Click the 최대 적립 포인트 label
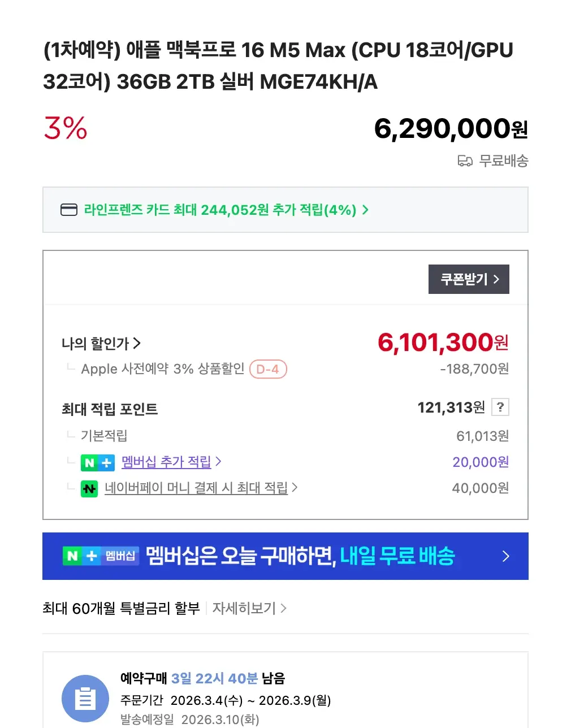Viewport: 571px width, 728px height. click(x=110, y=409)
